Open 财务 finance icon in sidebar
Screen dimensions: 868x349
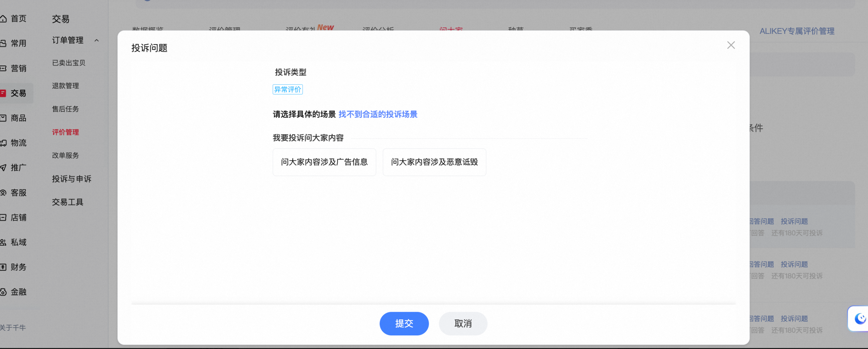click(3, 267)
